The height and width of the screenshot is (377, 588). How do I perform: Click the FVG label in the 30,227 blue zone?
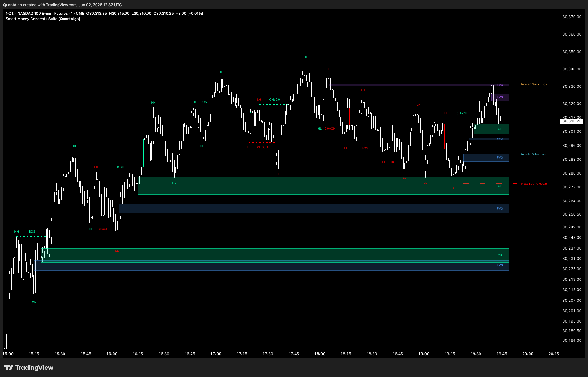pyautogui.click(x=500, y=265)
